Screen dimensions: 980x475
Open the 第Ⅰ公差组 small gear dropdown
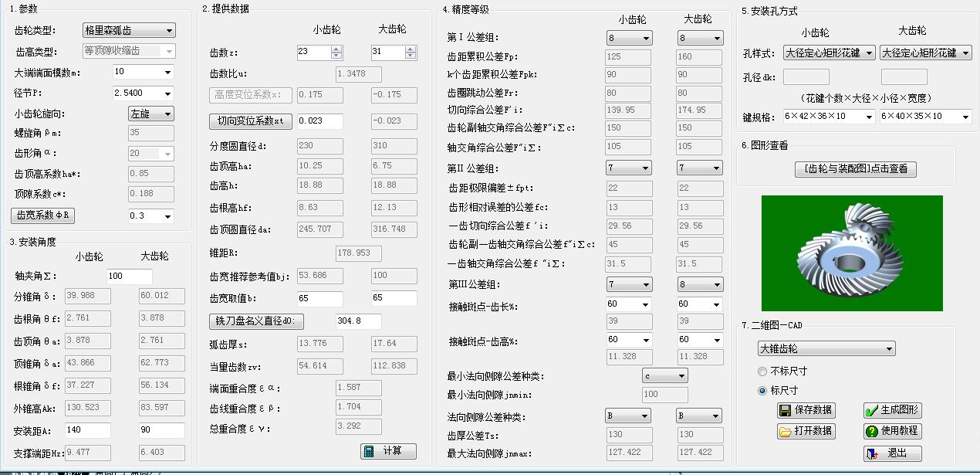tap(630, 38)
